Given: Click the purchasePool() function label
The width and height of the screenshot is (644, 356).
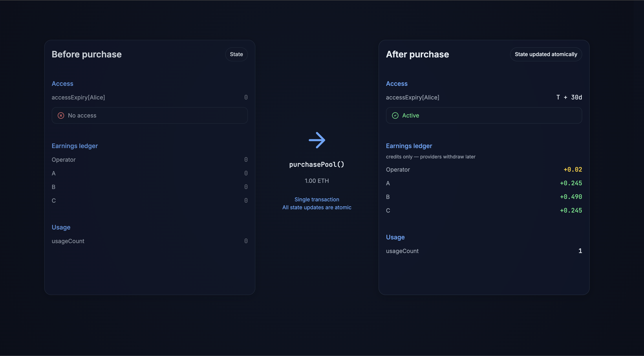Looking at the screenshot, I should tap(317, 164).
